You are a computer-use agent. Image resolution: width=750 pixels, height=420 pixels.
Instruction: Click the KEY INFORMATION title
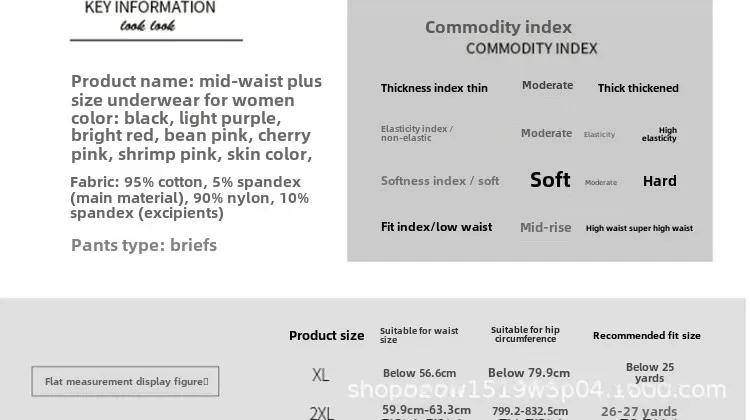click(x=150, y=8)
